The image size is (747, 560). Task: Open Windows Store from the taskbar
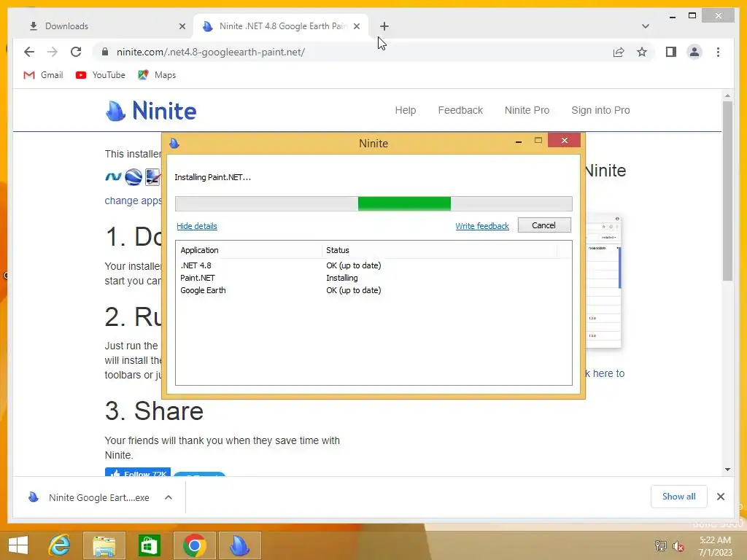[149, 545]
